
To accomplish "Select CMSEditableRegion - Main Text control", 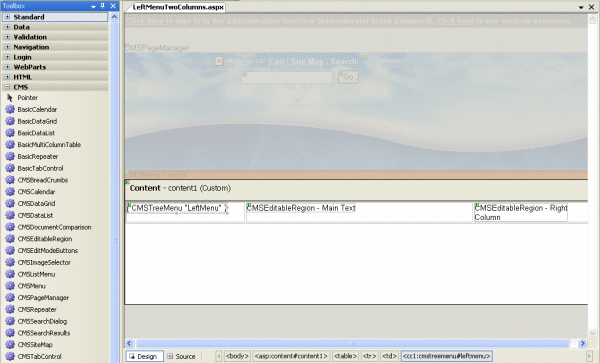I will pyautogui.click(x=301, y=208).
